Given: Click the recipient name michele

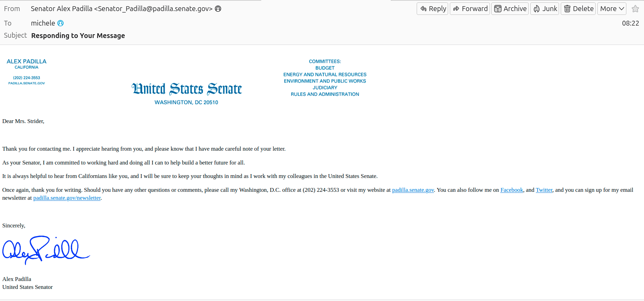Looking at the screenshot, I should tap(43, 23).
